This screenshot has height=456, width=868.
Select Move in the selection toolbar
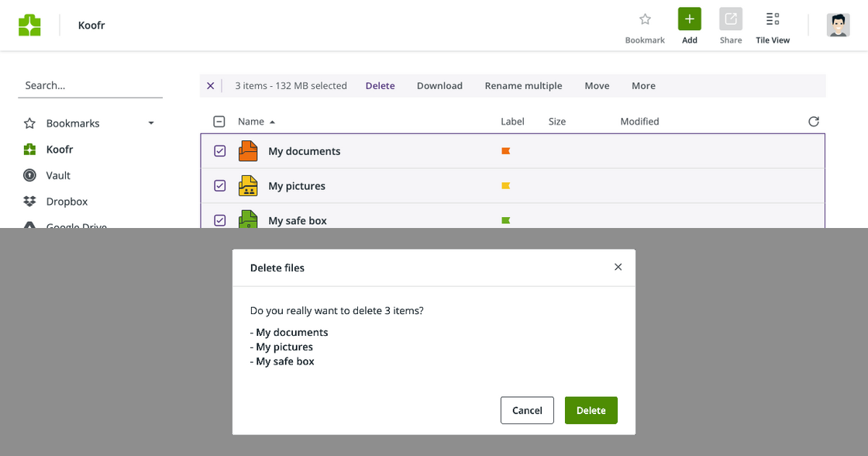pos(598,86)
